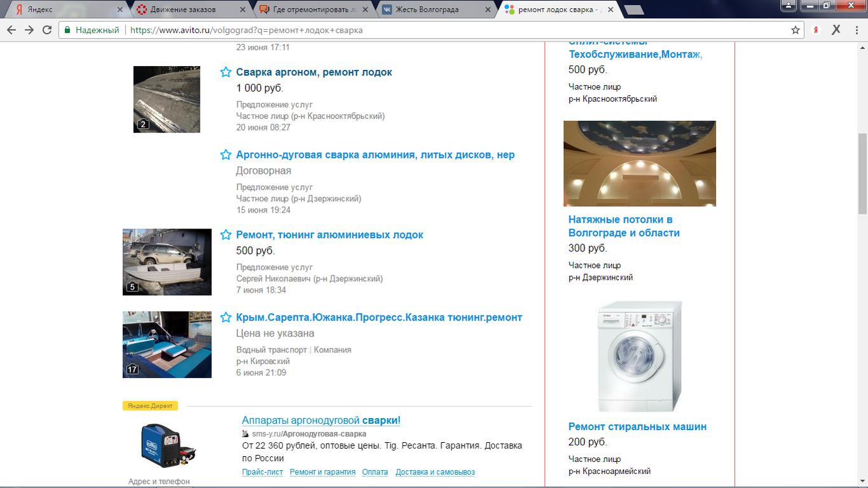The height and width of the screenshot is (488, 868).
Task: Click the URL address bar field
Action: click(x=445, y=30)
